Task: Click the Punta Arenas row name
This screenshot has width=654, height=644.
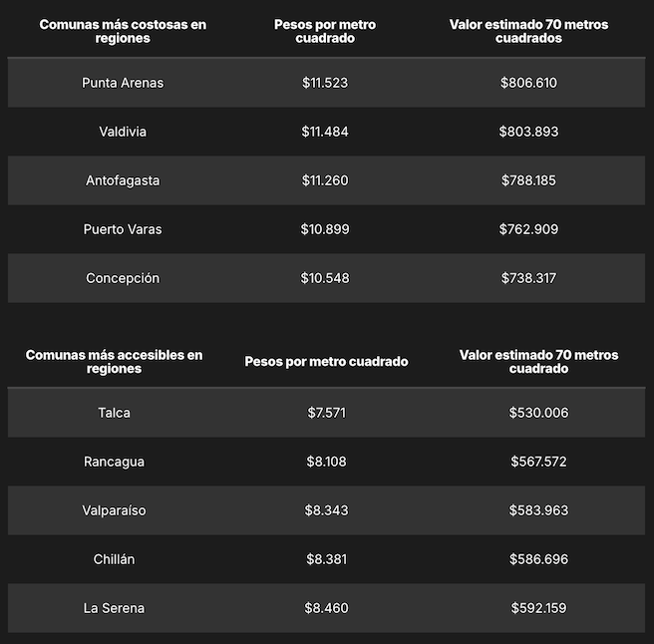Action: point(123,83)
